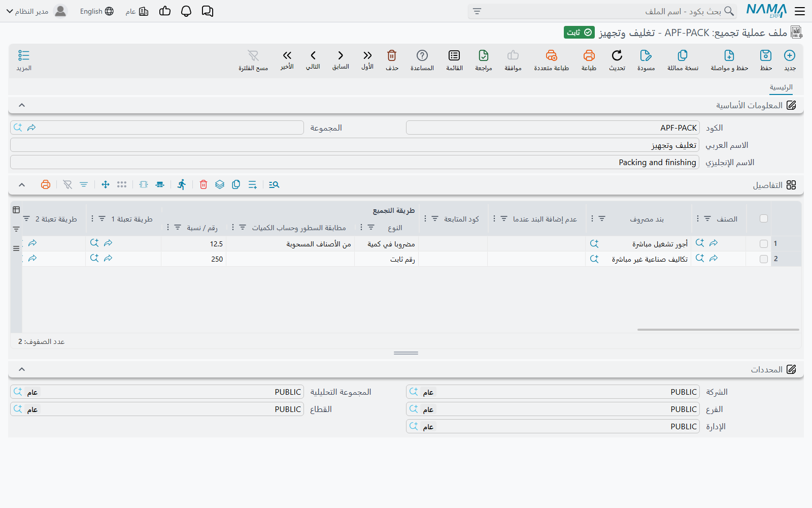Check row 2 checkbox
Screen dimensions: 812x508
point(764,259)
